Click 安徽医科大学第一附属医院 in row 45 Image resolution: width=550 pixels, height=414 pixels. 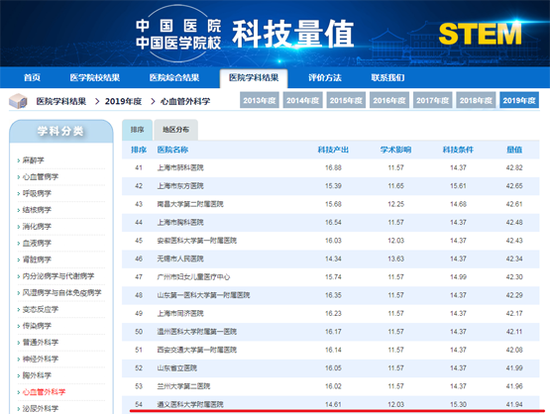[x=196, y=241]
